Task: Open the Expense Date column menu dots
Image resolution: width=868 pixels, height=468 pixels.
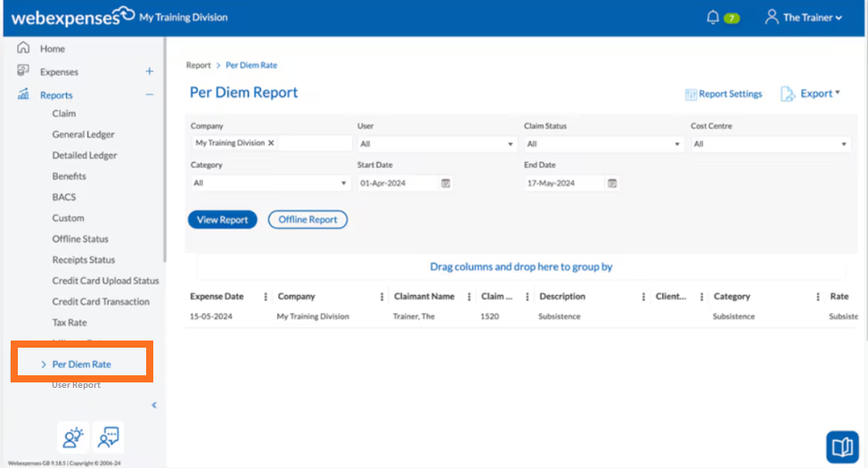Action: pyautogui.click(x=266, y=297)
